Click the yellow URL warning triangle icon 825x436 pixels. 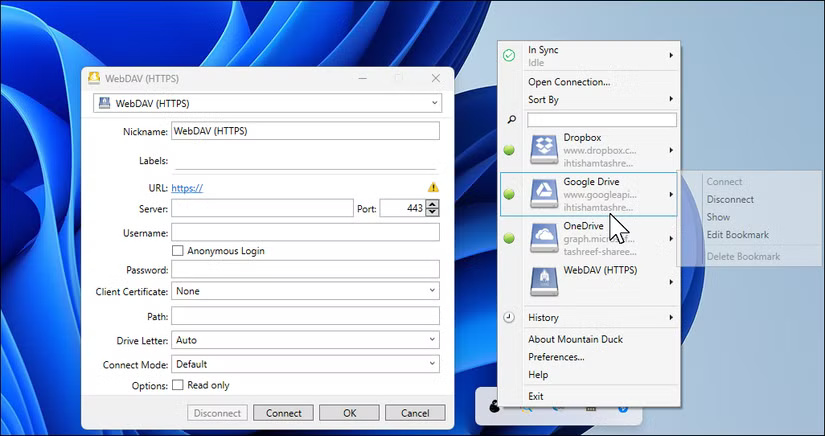pyautogui.click(x=433, y=187)
